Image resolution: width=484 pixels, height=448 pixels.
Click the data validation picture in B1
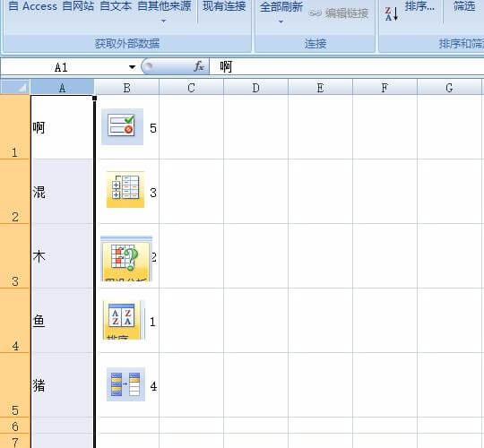[x=122, y=126]
